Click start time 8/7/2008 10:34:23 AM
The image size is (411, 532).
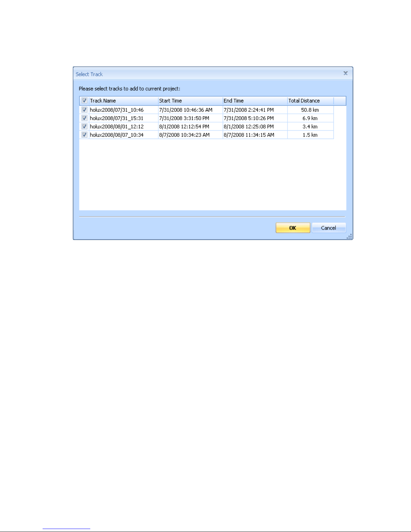point(184,135)
